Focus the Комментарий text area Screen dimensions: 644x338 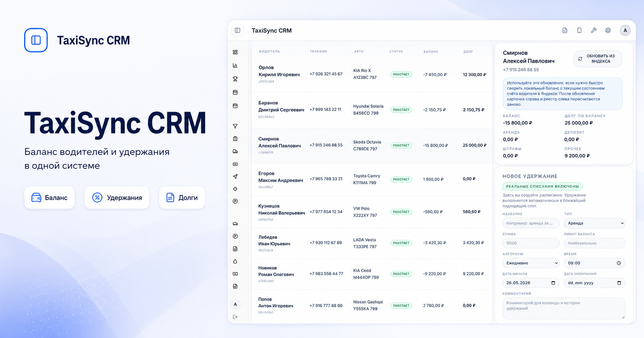point(564,308)
